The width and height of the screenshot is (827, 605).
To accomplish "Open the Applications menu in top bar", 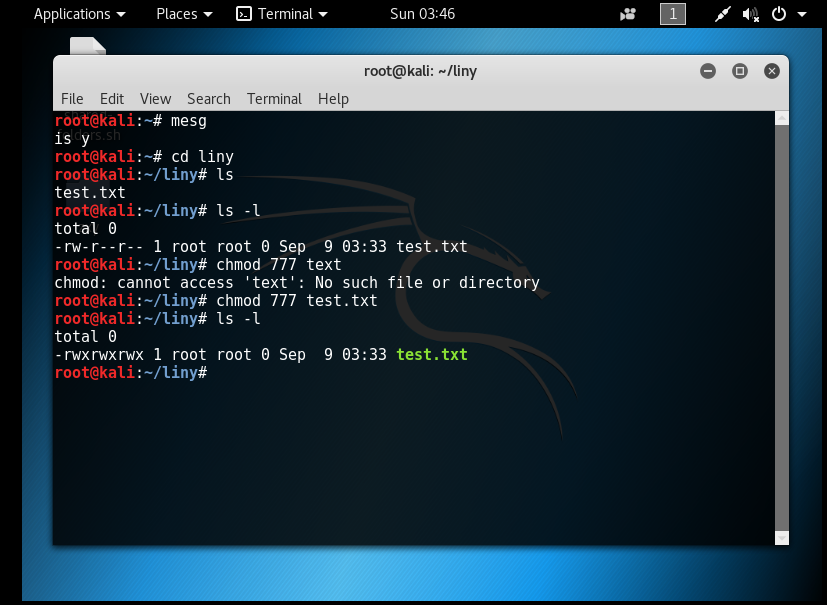I will pyautogui.click(x=80, y=14).
